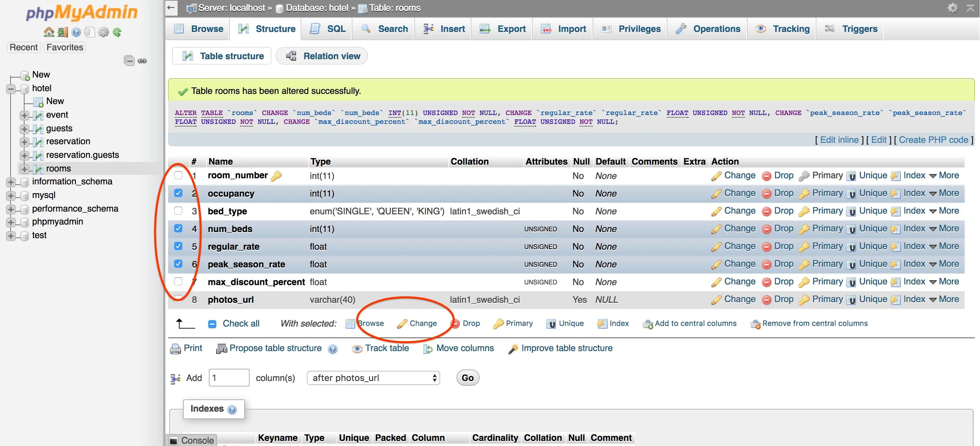This screenshot has width=980, height=446.
Task: Switch to the SQL tab
Action: [x=328, y=29]
